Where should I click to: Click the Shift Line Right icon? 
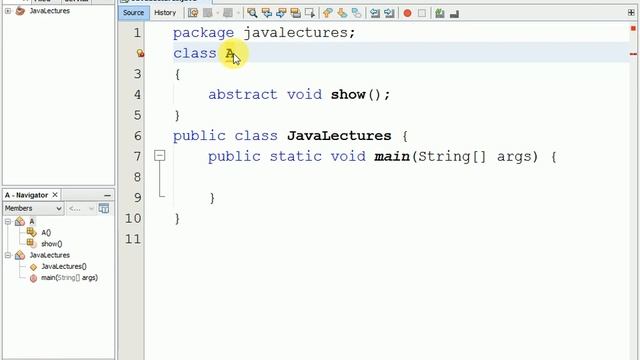click(x=389, y=13)
